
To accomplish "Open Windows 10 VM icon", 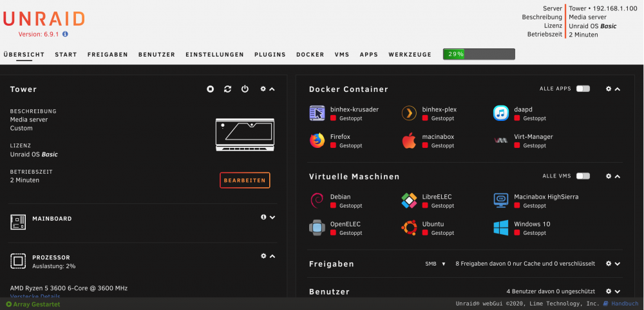I will point(501,228).
